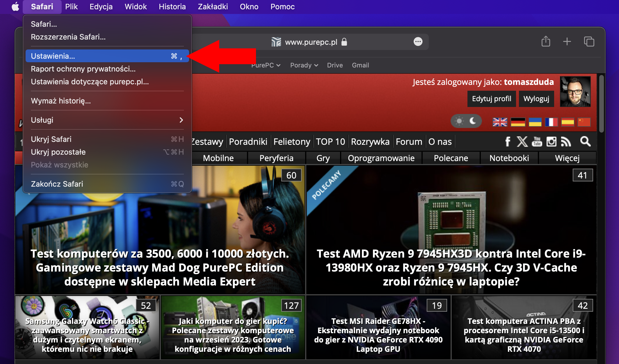Click the X (Twitter) icon
Screen dimensions: 619x364
tap(522, 142)
